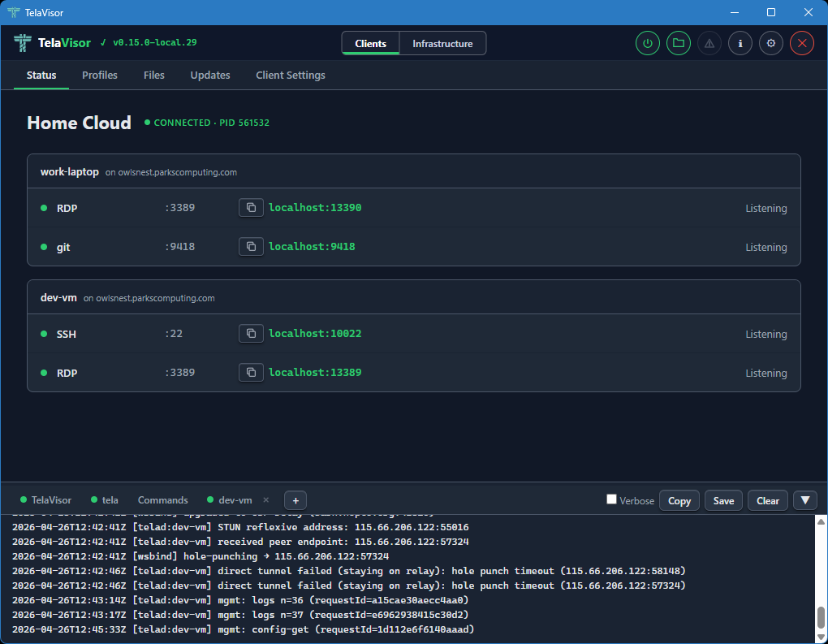Click the Copy log button
This screenshot has height=644, width=828.
click(x=679, y=500)
